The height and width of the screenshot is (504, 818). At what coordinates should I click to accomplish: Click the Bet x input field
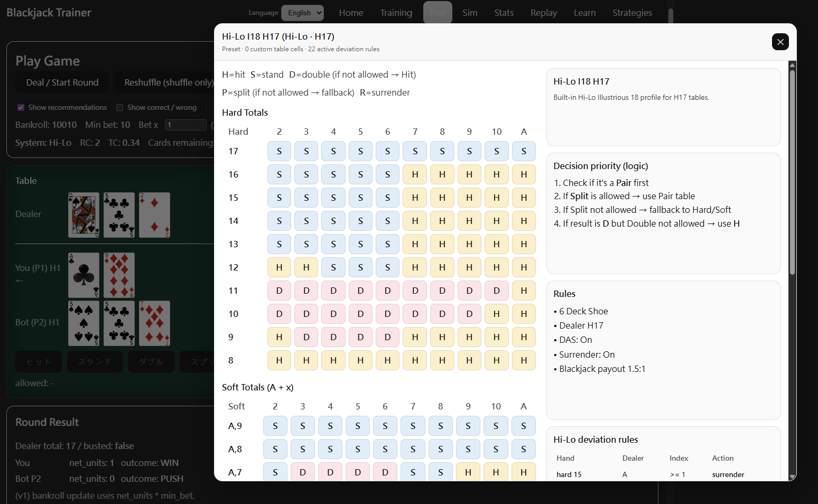[x=185, y=125]
